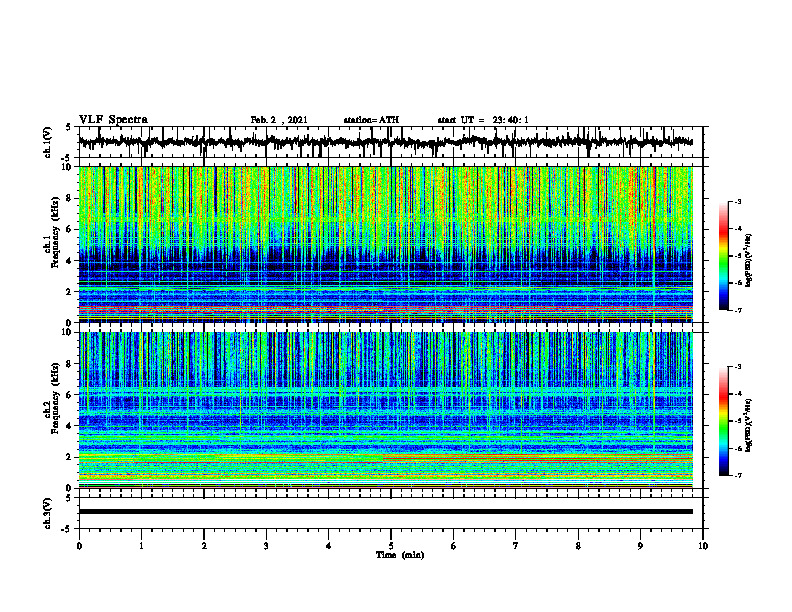Image resolution: width=792 pixels, height=612 pixels.
Task: Click the "Time (min)" x-axis label
Action: 400,555
